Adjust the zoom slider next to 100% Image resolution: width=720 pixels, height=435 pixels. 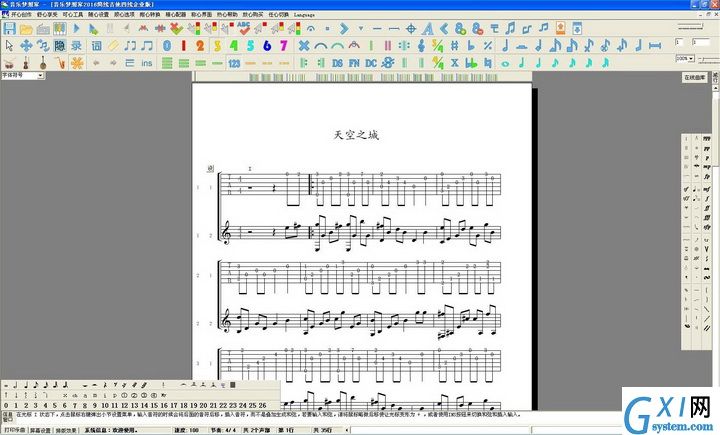tap(708, 59)
